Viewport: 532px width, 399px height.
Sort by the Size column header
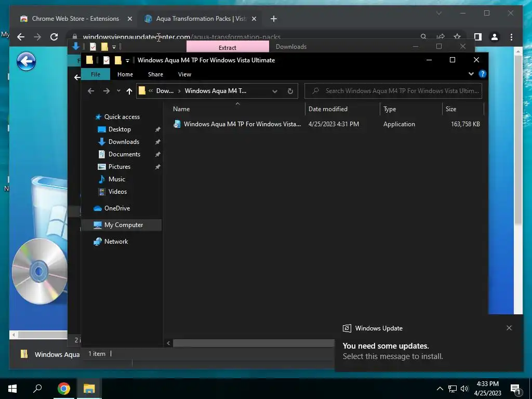450,109
